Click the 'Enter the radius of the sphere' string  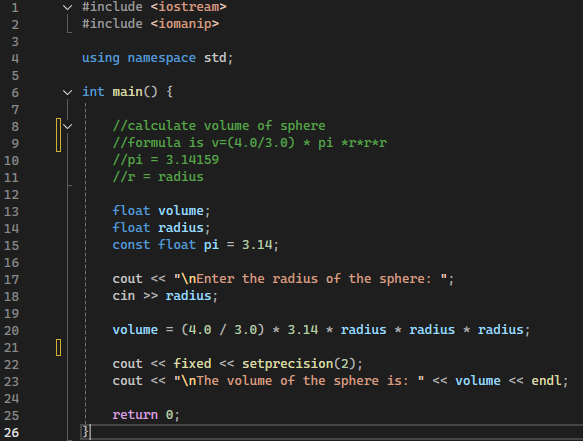pos(314,279)
